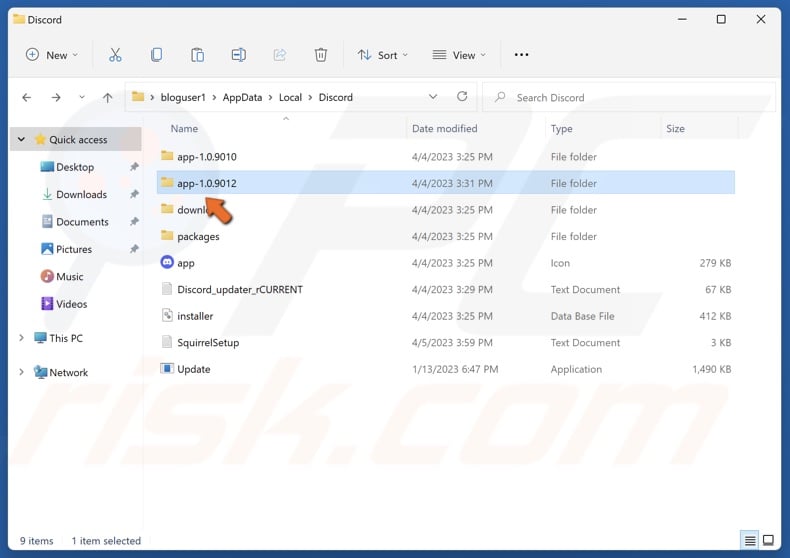Click the packages folder icon
The image size is (790, 558).
coord(167,235)
